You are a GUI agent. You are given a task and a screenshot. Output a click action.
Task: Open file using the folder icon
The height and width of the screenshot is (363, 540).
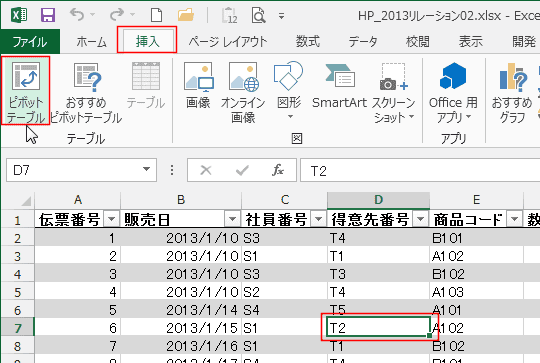(x=186, y=15)
